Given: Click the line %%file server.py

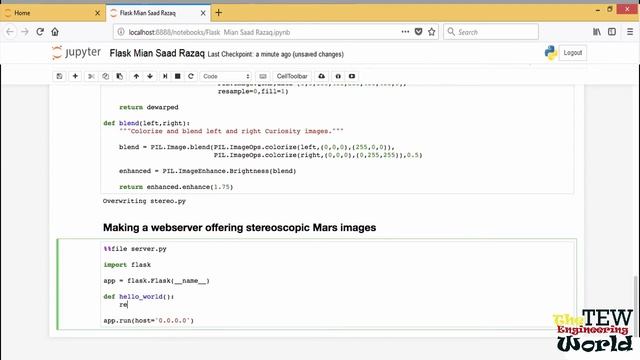Looking at the screenshot, I should point(135,249).
